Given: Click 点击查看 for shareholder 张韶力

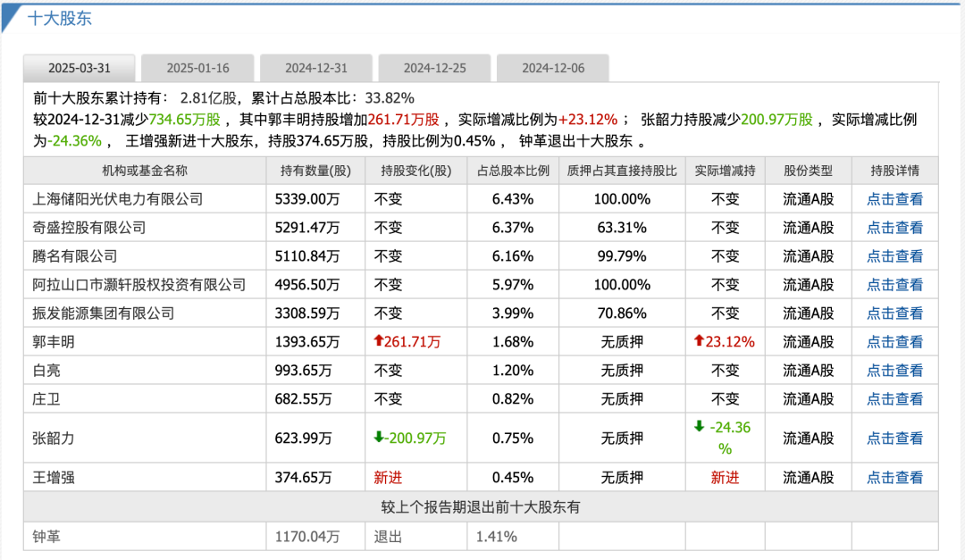Looking at the screenshot, I should pyautogui.click(x=894, y=439).
